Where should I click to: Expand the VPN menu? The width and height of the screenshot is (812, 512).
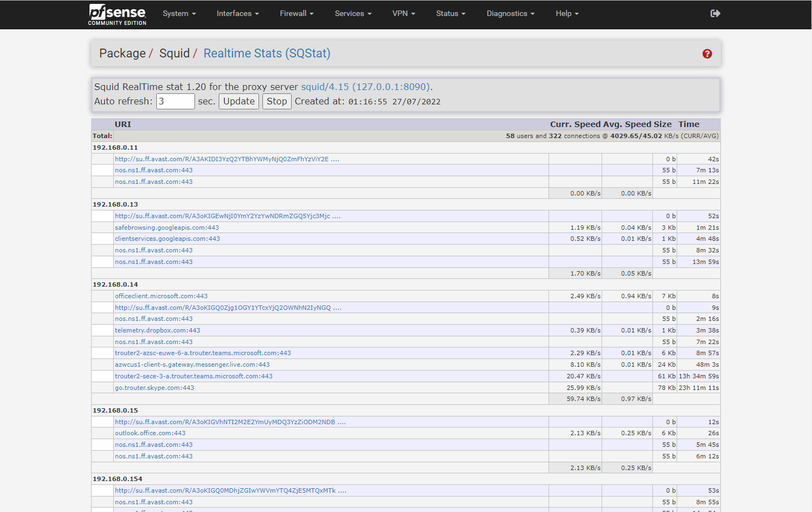pos(404,14)
